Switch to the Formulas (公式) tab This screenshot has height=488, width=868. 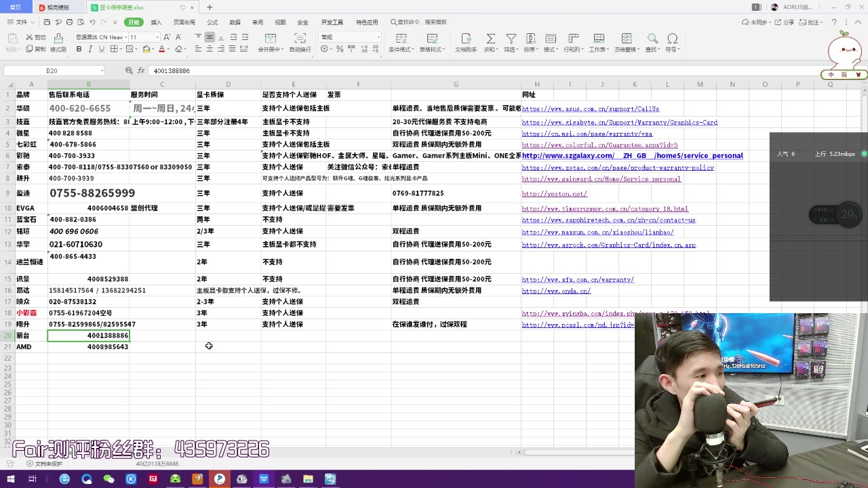click(x=212, y=22)
